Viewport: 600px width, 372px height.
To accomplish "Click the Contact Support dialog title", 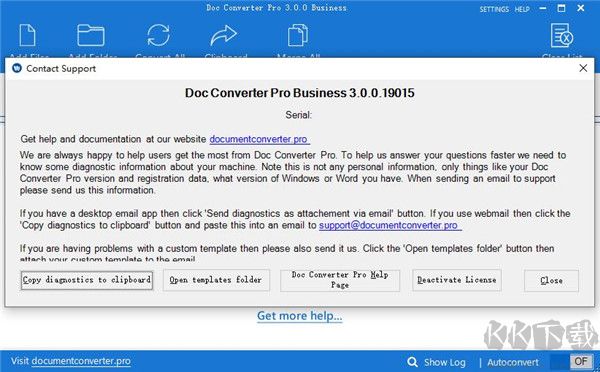I will pos(61,69).
